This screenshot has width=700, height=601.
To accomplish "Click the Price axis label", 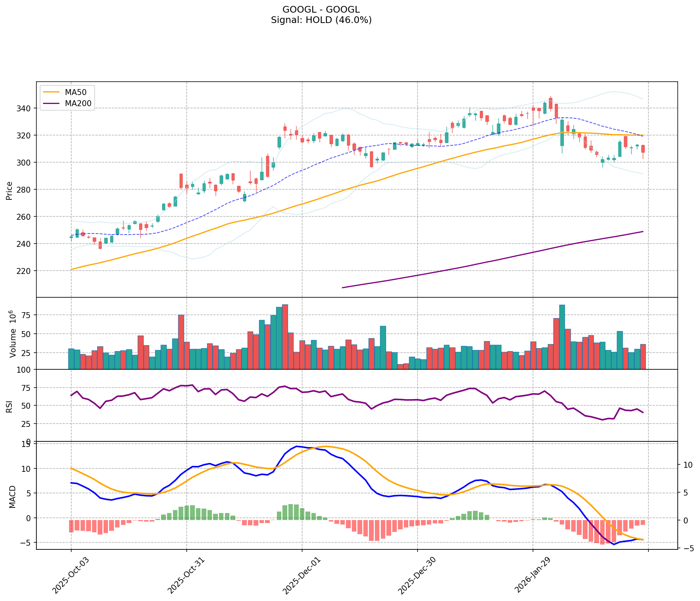I will [10, 190].
